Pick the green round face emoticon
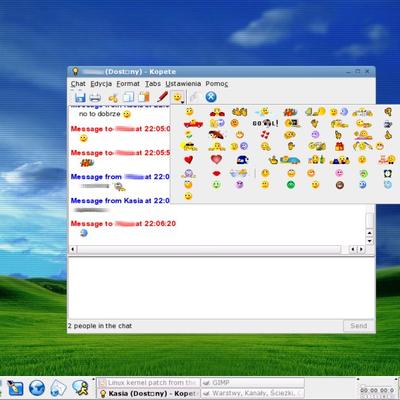This screenshot has height=400, width=400. pos(291,185)
